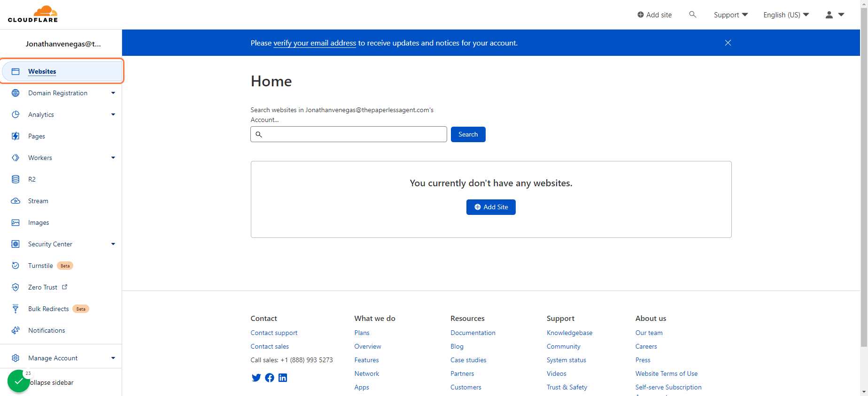Image resolution: width=868 pixels, height=396 pixels.
Task: Click the Cloudflare logo
Action: pos(33,14)
